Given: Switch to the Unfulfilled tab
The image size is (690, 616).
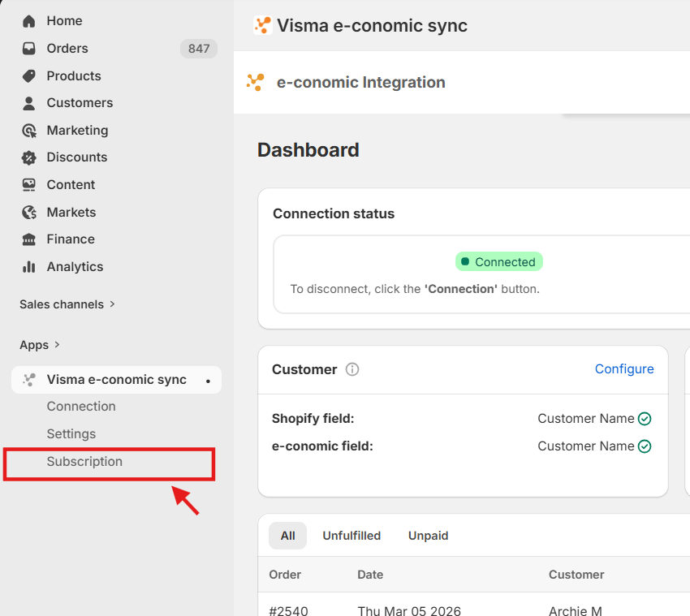Looking at the screenshot, I should [351, 536].
